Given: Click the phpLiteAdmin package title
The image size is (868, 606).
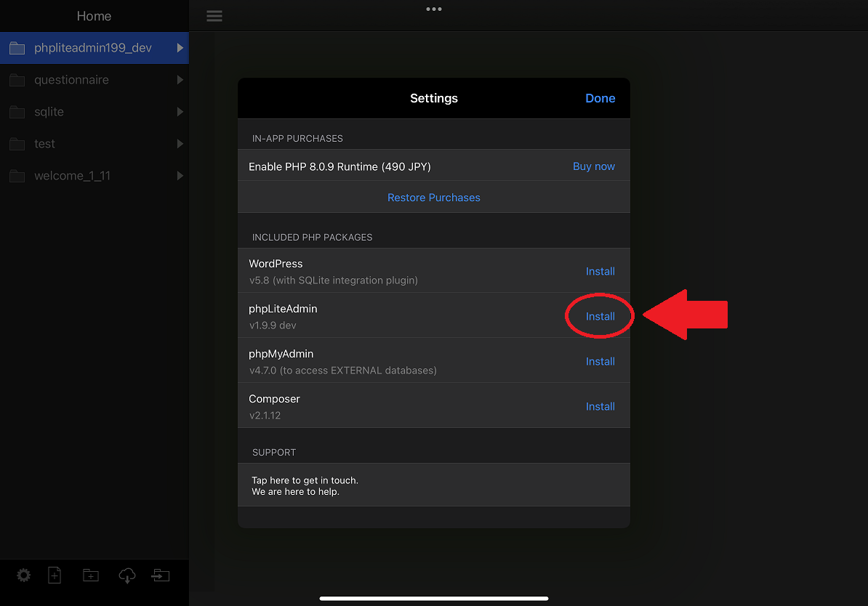Looking at the screenshot, I should pyautogui.click(x=283, y=309).
